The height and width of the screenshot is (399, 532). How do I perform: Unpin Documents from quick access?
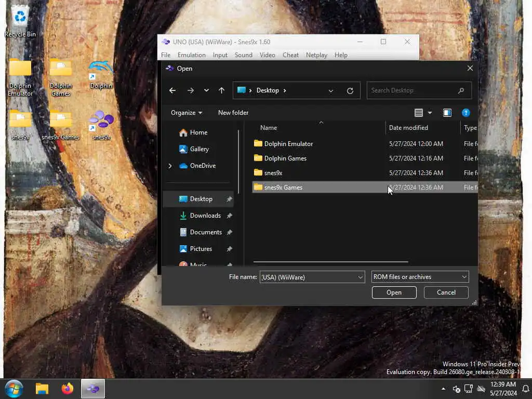click(x=229, y=232)
